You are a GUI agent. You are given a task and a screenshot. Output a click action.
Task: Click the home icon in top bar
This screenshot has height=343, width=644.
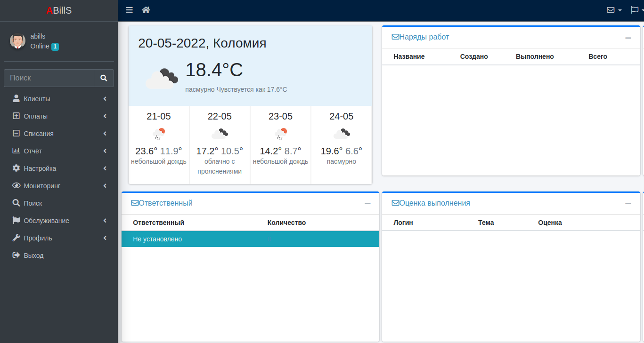coord(146,10)
